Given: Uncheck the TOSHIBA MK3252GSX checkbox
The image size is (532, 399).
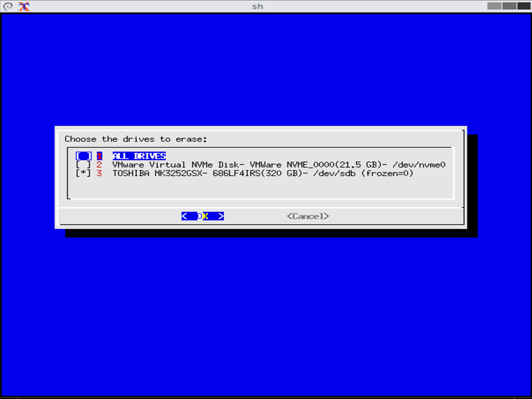Looking at the screenshot, I should click(x=84, y=174).
